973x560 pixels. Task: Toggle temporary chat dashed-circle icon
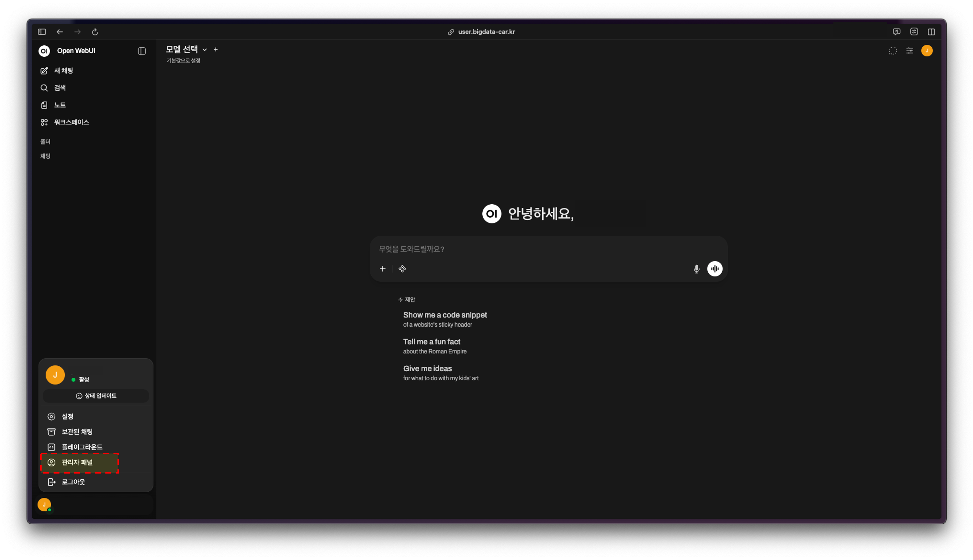click(892, 51)
